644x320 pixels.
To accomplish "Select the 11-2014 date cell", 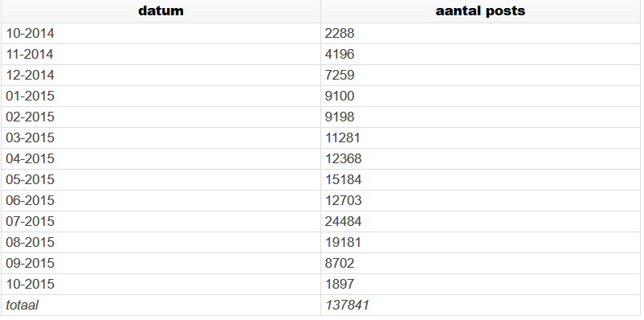I will pos(161,55).
